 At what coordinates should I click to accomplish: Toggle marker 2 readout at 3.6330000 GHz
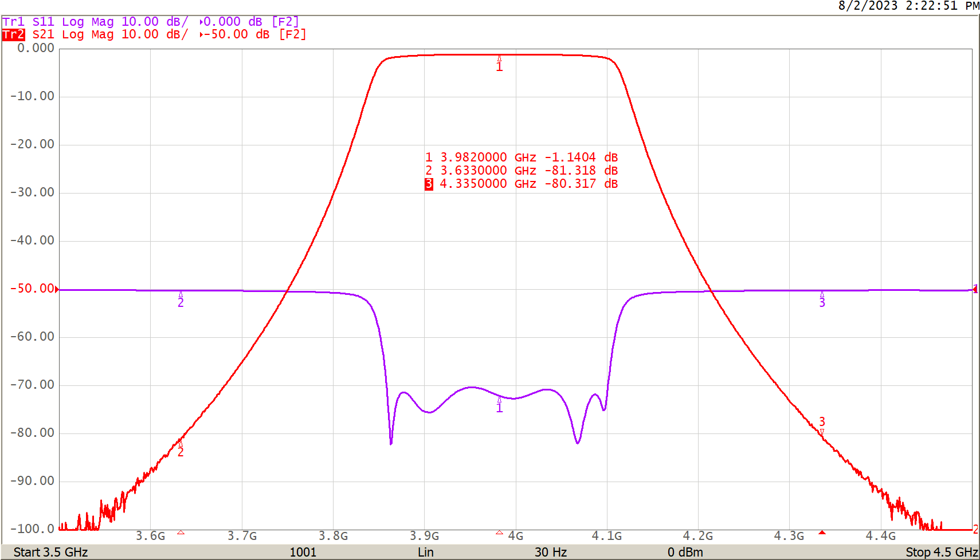[520, 170]
